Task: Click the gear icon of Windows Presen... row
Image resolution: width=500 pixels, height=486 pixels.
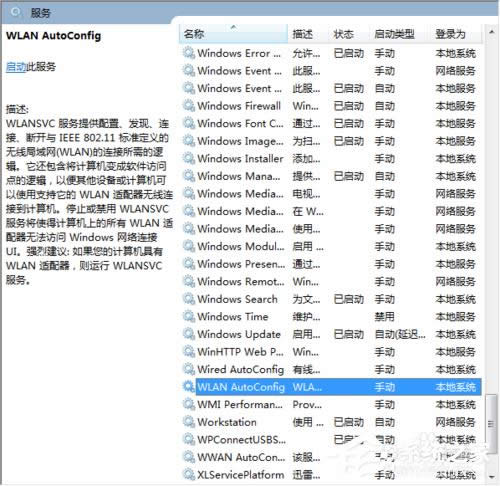Action: click(189, 264)
